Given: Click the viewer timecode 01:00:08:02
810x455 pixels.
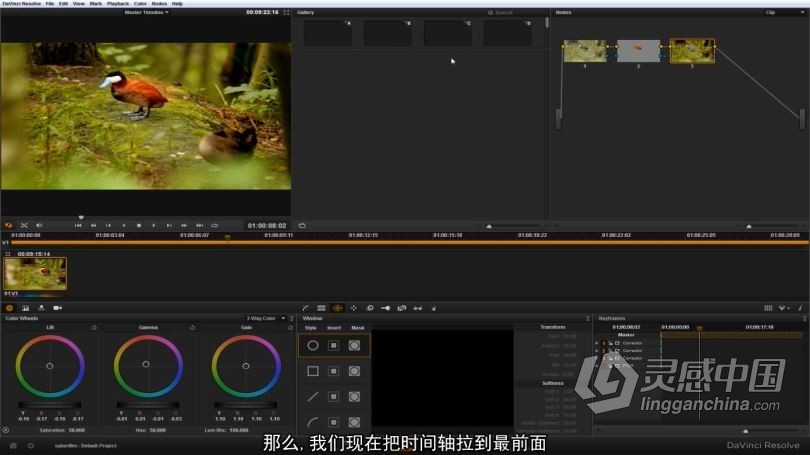Looking at the screenshot, I should coord(267,226).
